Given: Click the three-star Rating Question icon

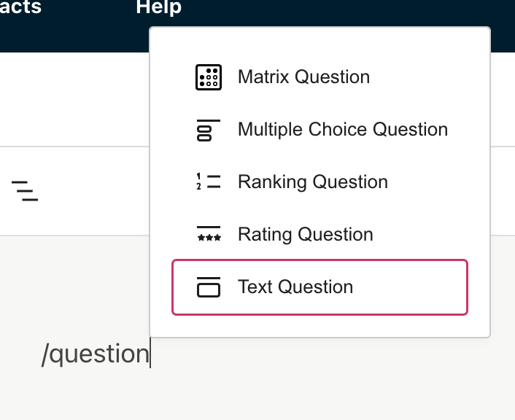Looking at the screenshot, I should [x=209, y=235].
